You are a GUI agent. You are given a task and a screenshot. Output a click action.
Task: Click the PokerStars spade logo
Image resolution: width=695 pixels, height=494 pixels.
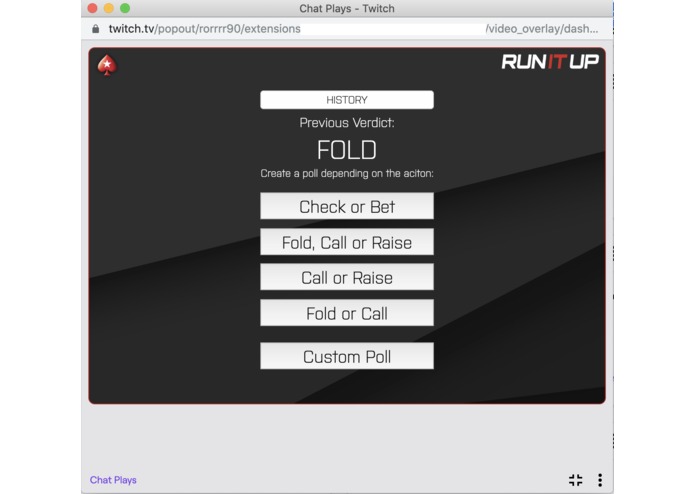click(107, 65)
